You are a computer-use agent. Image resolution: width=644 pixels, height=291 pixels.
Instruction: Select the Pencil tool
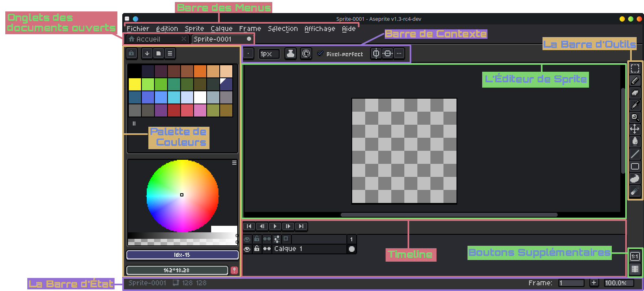(635, 81)
